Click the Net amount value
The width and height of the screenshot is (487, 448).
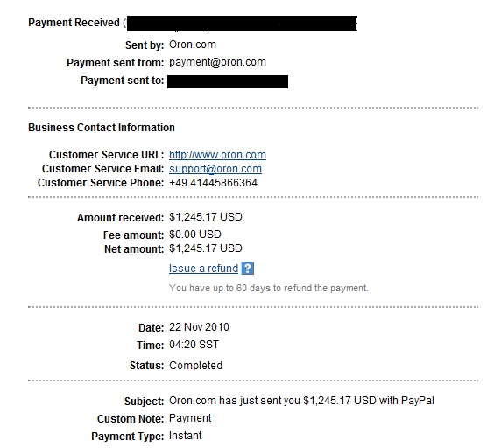point(206,248)
